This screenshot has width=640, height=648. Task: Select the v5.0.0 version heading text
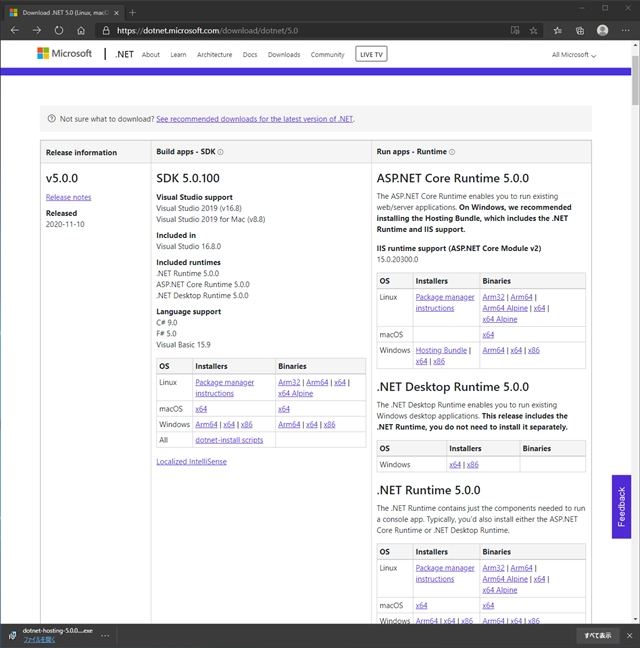tap(62, 178)
